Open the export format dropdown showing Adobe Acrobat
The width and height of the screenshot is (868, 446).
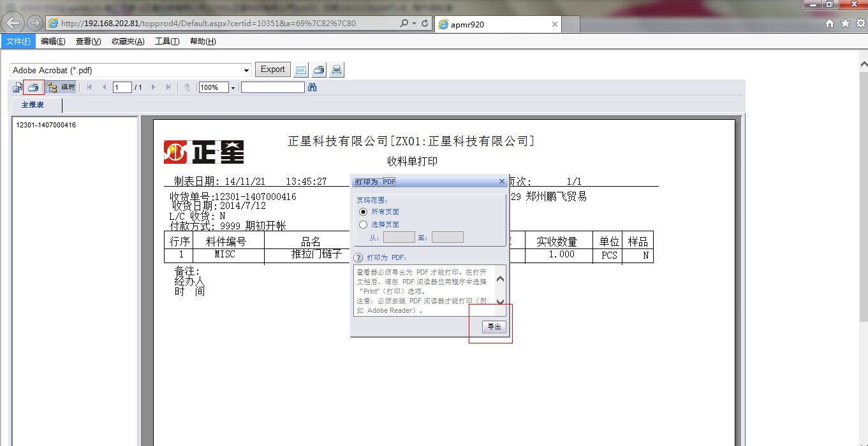(246, 70)
